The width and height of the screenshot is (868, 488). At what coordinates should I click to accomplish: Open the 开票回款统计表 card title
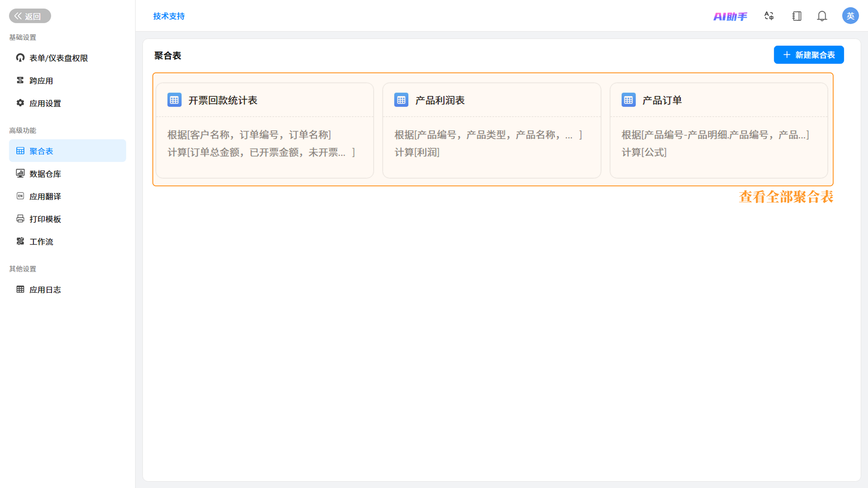[x=223, y=100]
